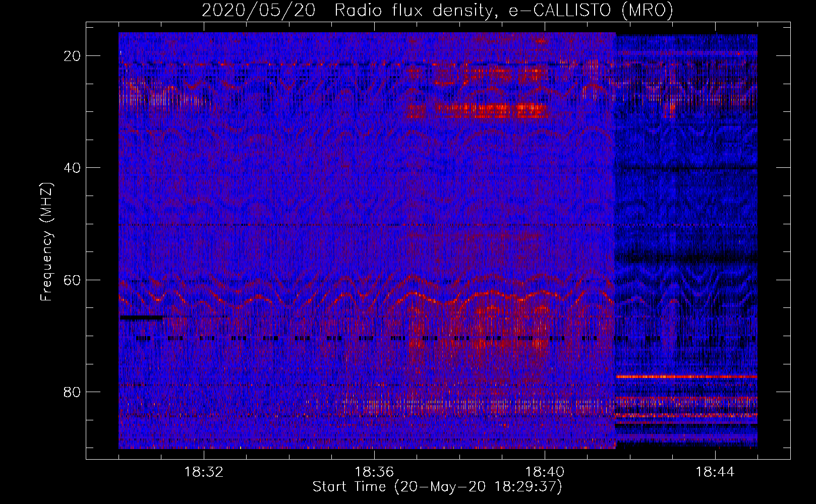This screenshot has width=816, height=504.
Task: Click the 80 MHz frequency tick label
Action: 73,392
